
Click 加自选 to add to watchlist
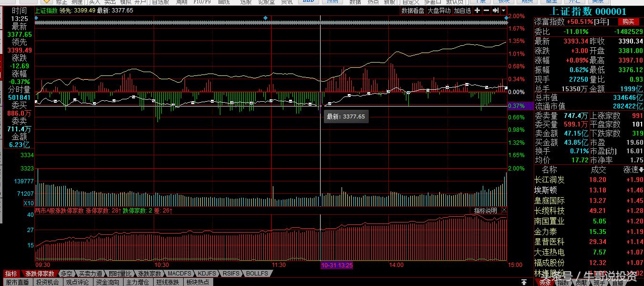pos(462,11)
